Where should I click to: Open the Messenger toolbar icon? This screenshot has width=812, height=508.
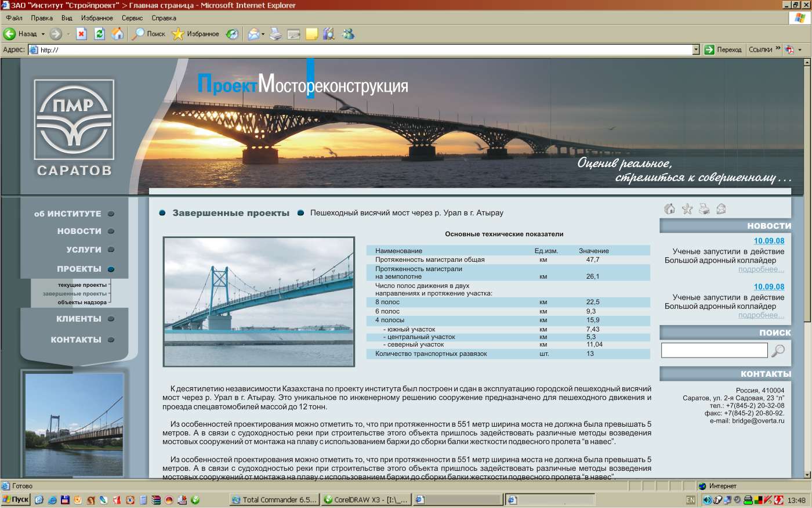348,34
